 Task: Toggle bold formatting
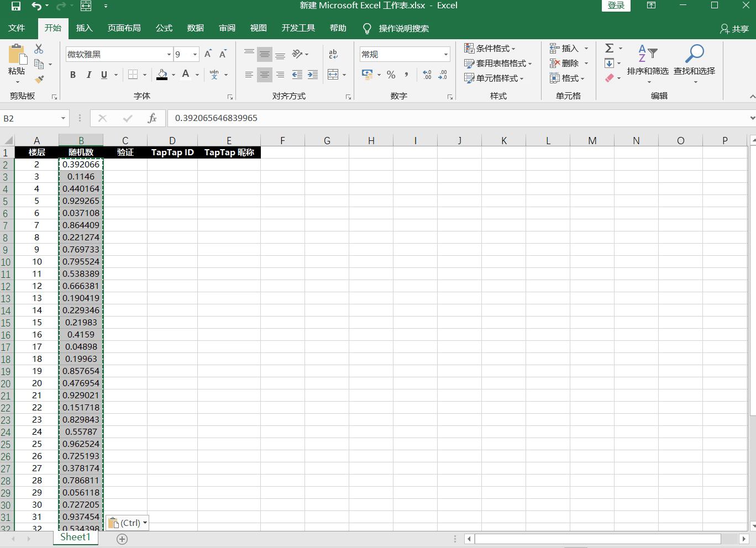coord(73,75)
